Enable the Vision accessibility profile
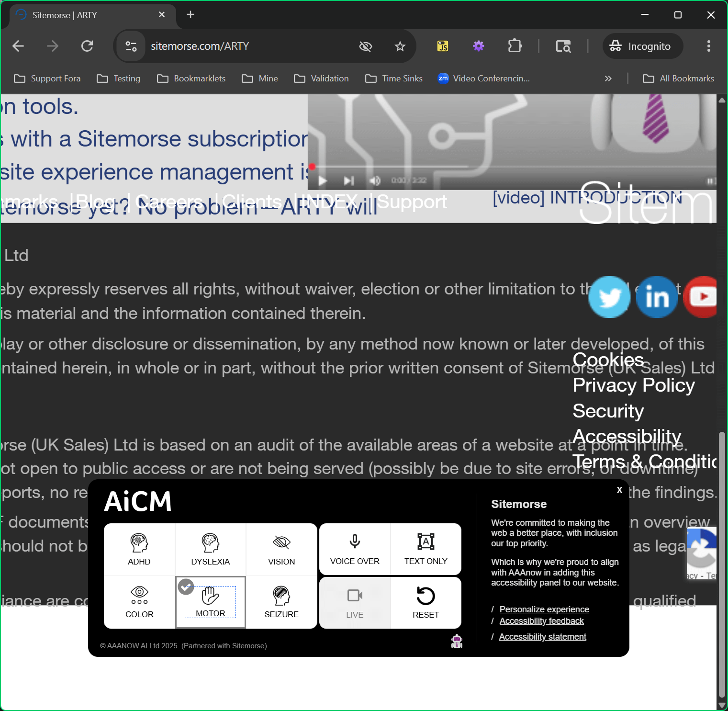Image resolution: width=728 pixels, height=711 pixels. pyautogui.click(x=281, y=550)
